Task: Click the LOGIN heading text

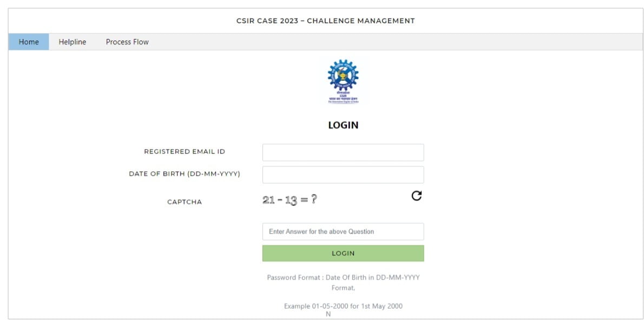Action: coord(342,125)
